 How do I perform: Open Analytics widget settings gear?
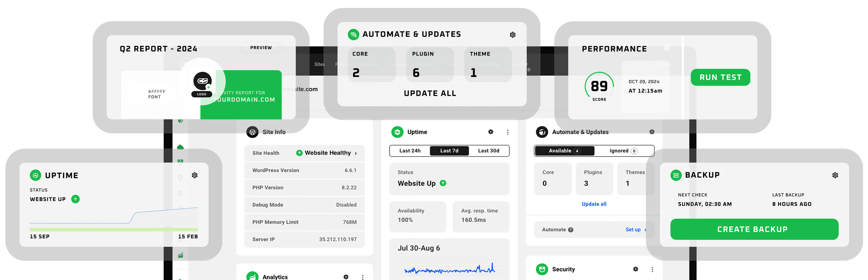pos(346,277)
